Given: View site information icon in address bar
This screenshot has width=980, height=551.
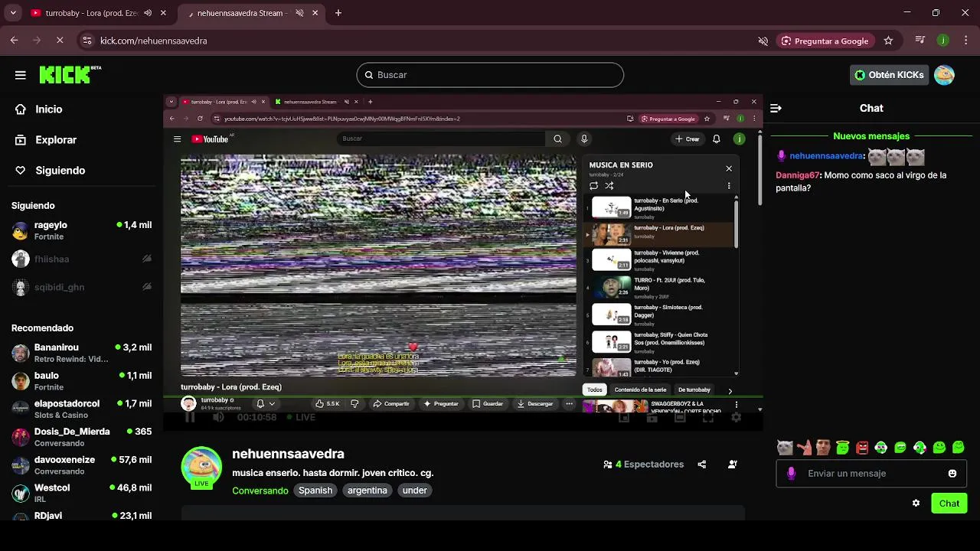Looking at the screenshot, I should tap(87, 41).
